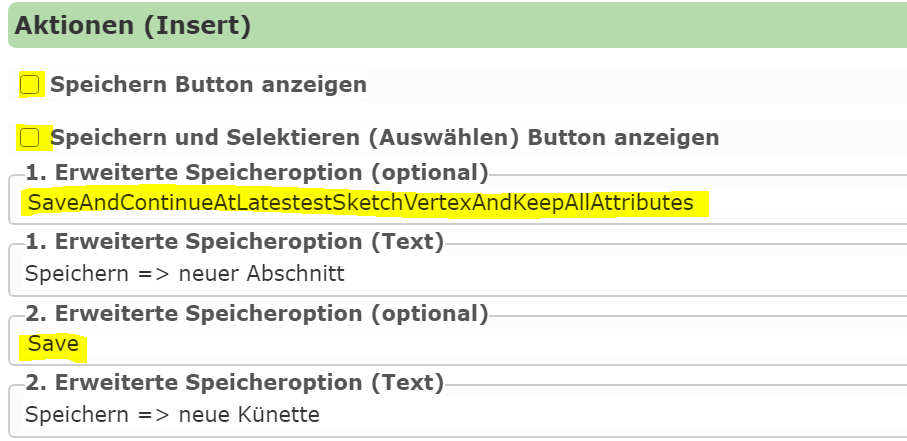Click the '1. Erweiterte Speicheroption (Text)' legend
Screen dimensions: 907x441
[234, 242]
